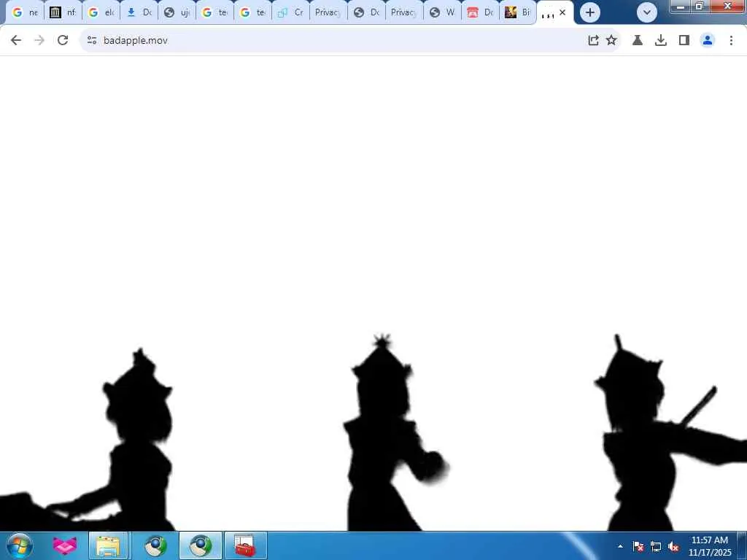747x560 pixels.
Task: Switch to the 'Bi' tab
Action: click(519, 12)
